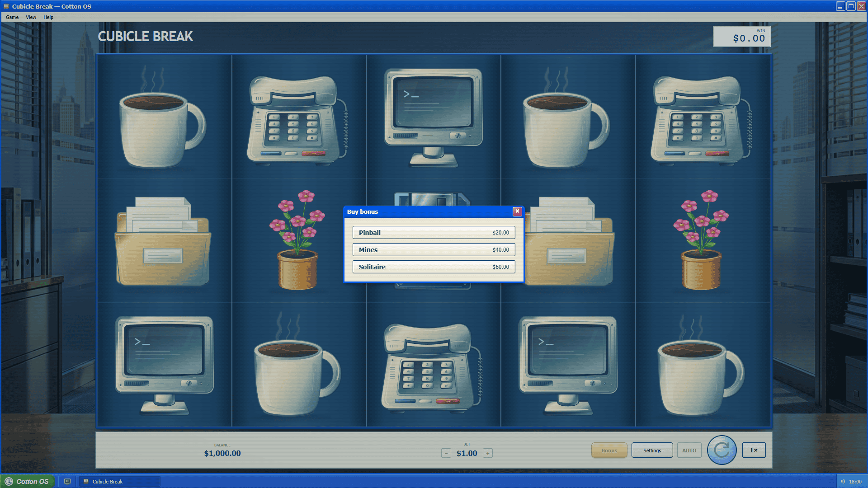Open the Cotton OS start button
The image size is (868, 488).
click(x=28, y=482)
